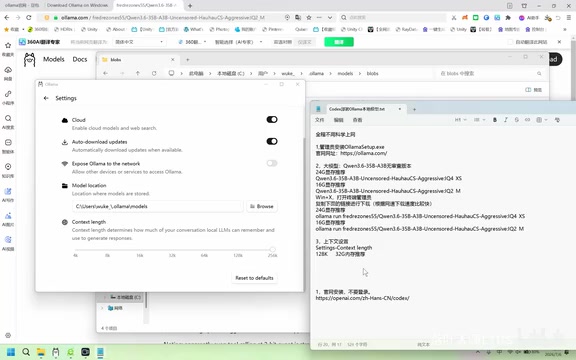This screenshot has width=576, height=360.
Task: Insert link icon in Notepad toolbar
Action: (x=528, y=120)
